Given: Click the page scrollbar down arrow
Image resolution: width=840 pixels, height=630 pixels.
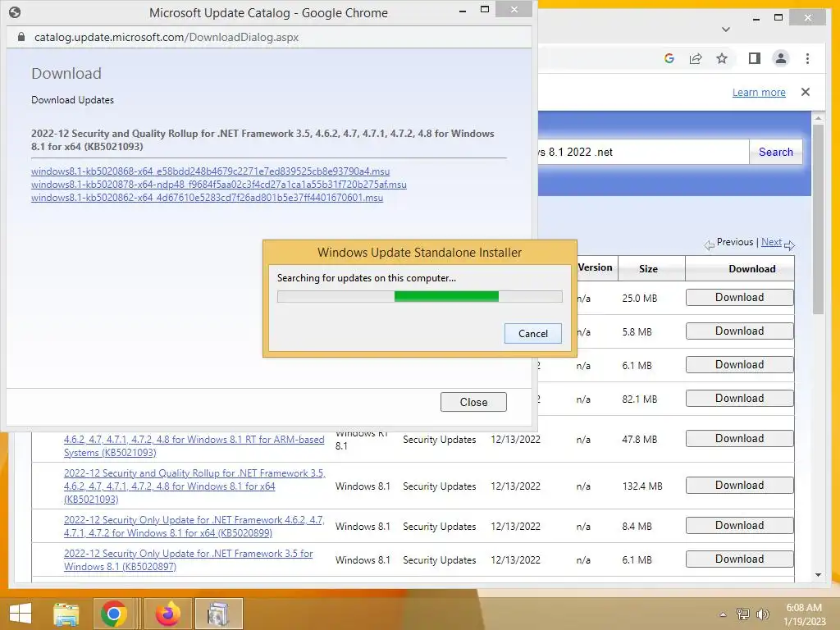Looking at the screenshot, I should [x=818, y=575].
